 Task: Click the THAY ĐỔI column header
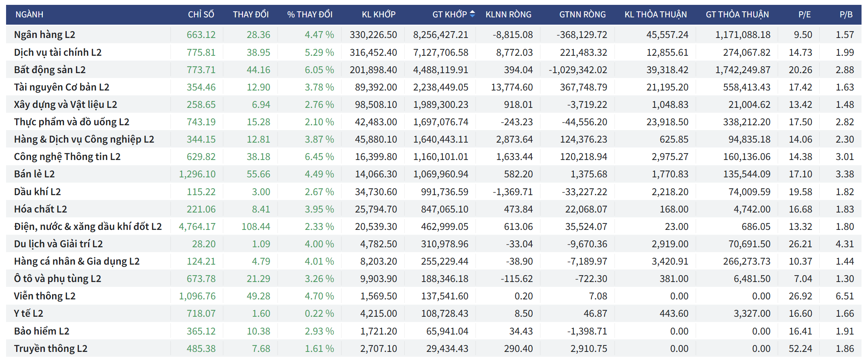[251, 15]
